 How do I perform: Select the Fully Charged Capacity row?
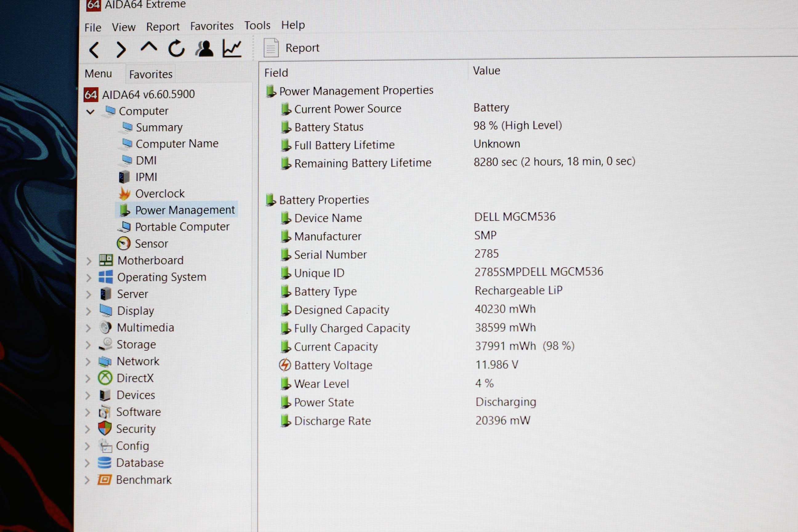(409, 328)
